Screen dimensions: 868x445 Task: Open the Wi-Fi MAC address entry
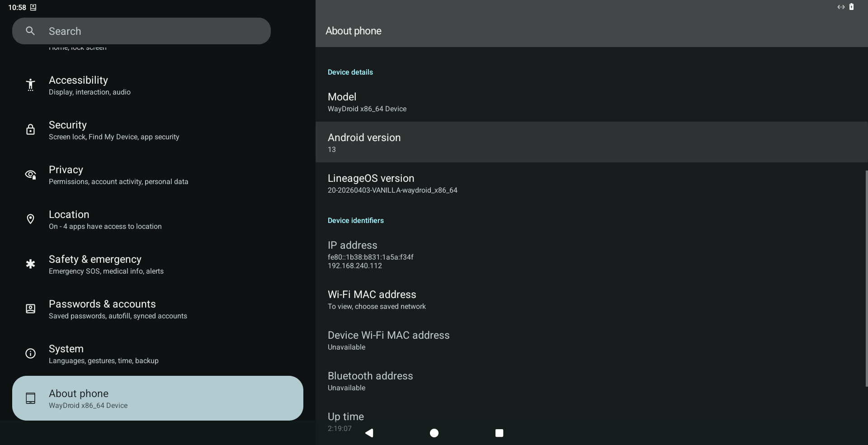(592, 299)
